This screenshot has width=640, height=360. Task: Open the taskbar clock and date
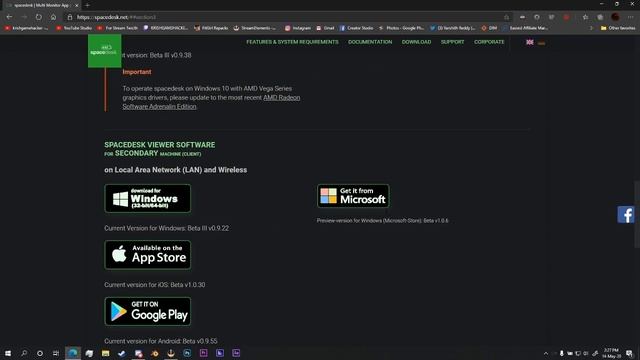click(x=611, y=353)
